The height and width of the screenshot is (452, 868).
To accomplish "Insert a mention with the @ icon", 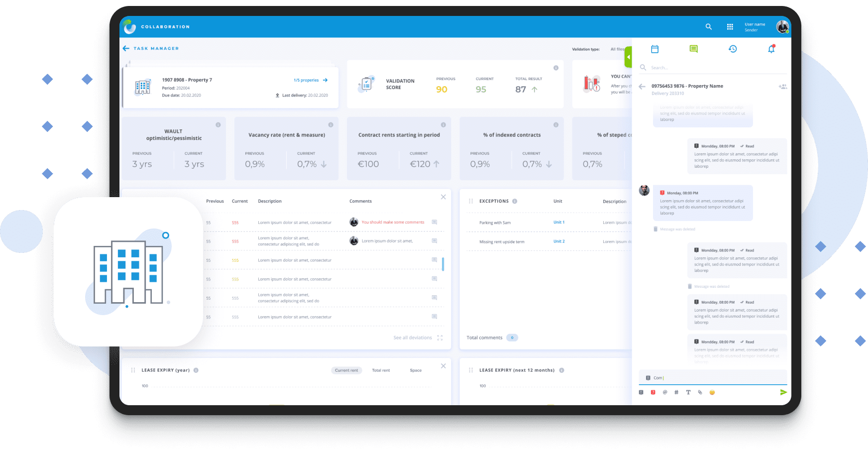I will (x=664, y=392).
